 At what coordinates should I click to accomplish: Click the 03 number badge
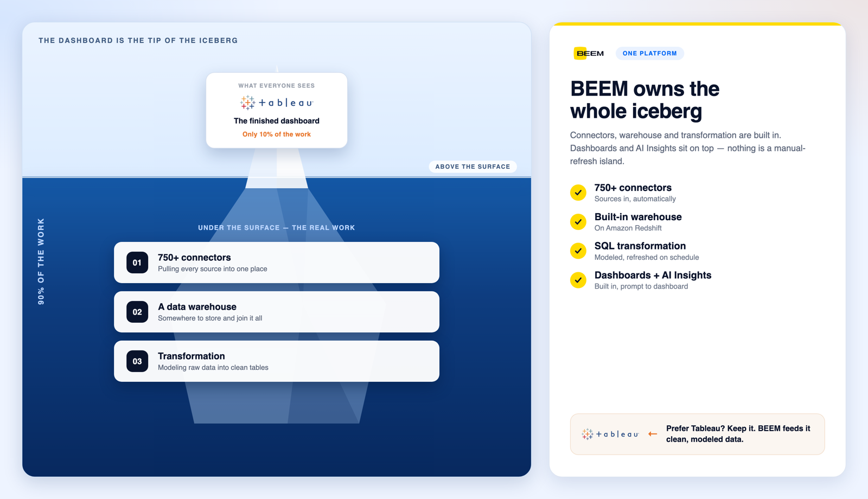pyautogui.click(x=137, y=361)
